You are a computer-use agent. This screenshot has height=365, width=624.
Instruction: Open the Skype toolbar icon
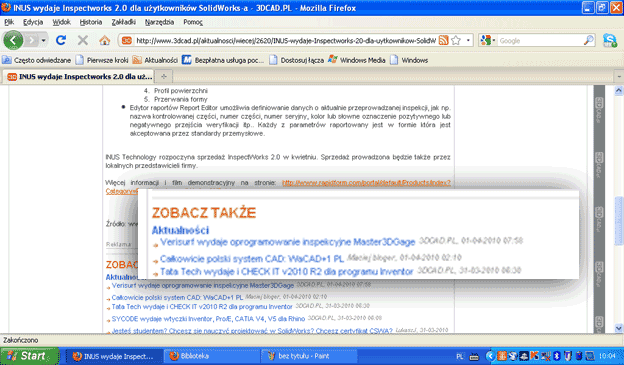point(609,40)
